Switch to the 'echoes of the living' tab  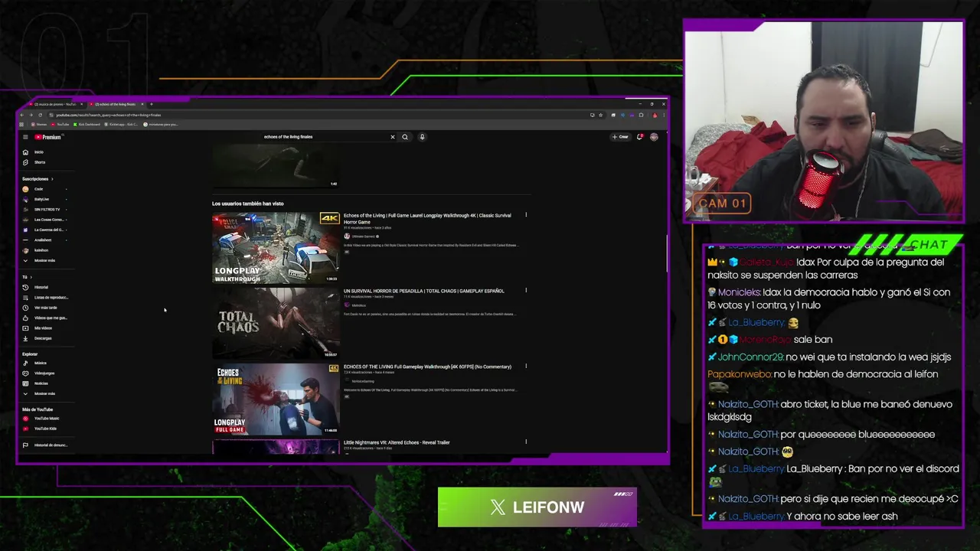point(115,104)
